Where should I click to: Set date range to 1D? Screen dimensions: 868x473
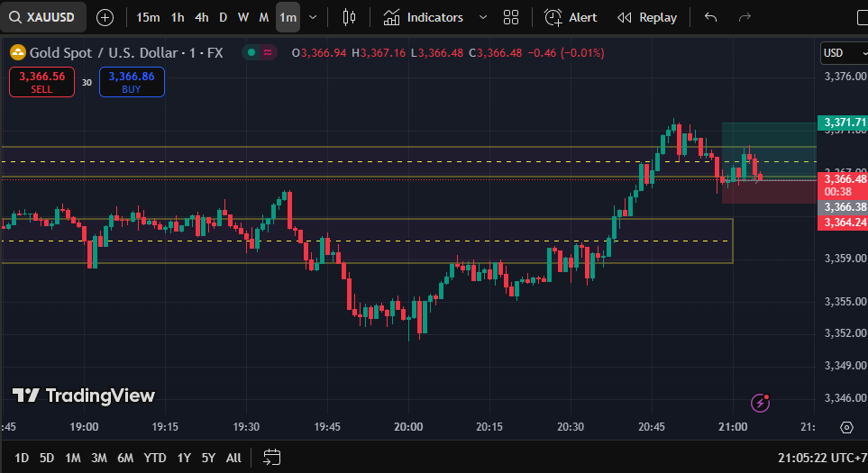[x=22, y=458]
